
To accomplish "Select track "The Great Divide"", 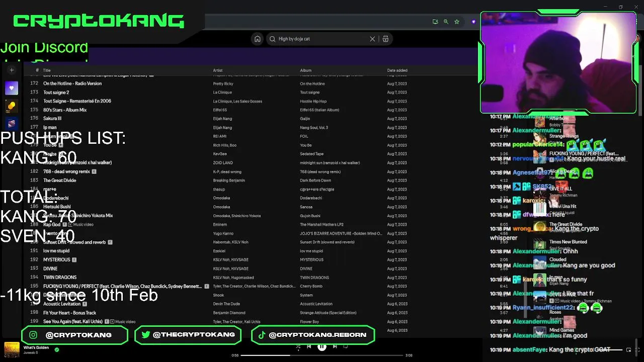I will pyautogui.click(x=60, y=180).
